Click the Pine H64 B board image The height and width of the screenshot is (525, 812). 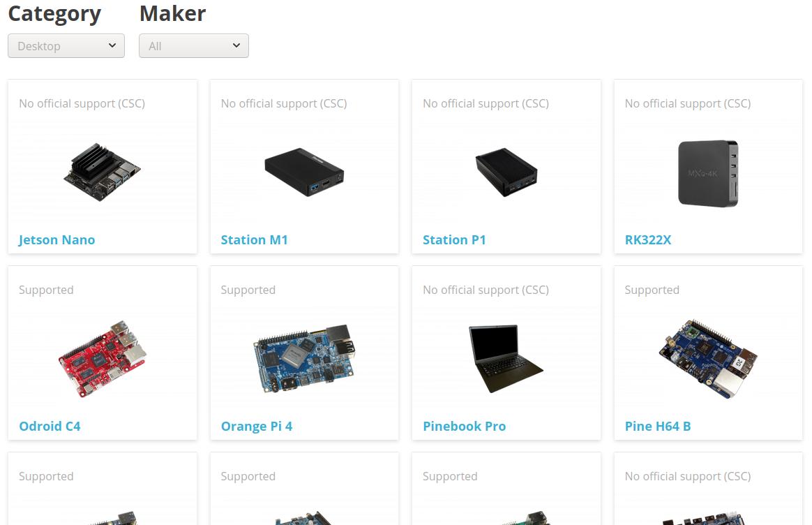click(708, 359)
